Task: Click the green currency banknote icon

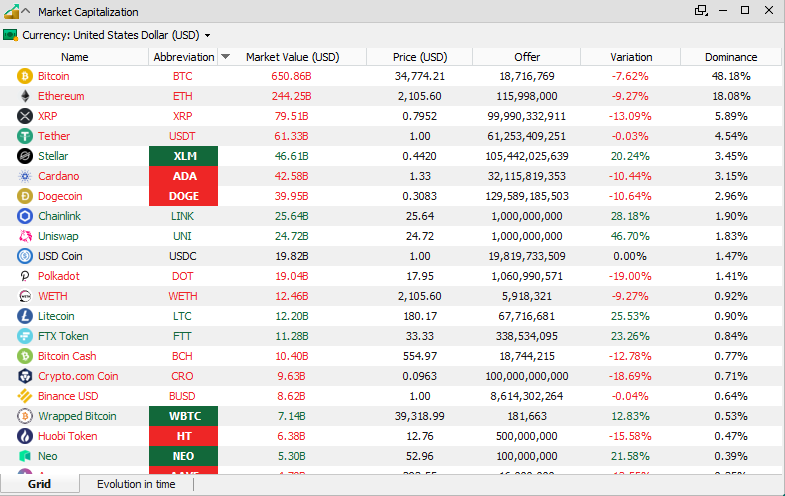Action: point(10,35)
